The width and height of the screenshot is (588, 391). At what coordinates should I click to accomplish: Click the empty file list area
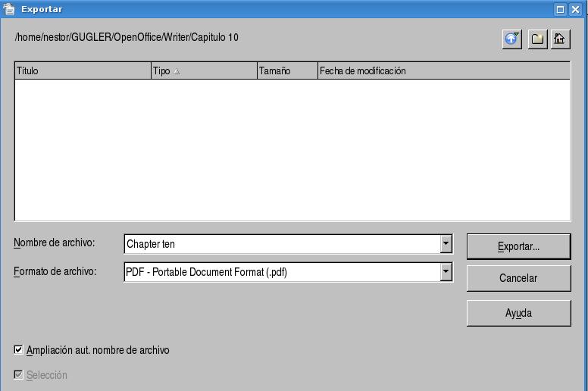click(292, 149)
